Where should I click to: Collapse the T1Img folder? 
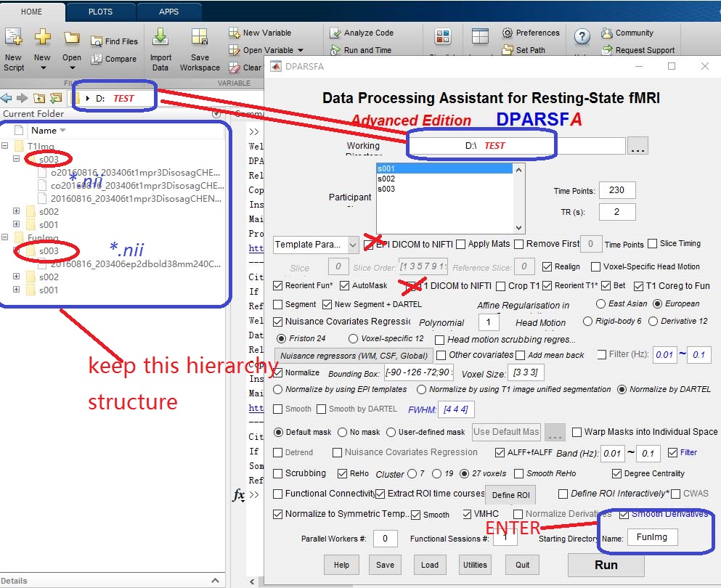point(4,146)
